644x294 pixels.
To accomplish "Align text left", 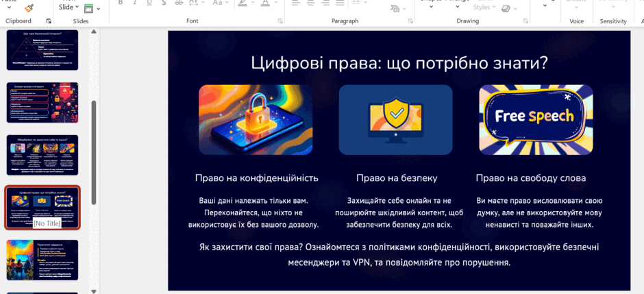I will [x=296, y=3].
